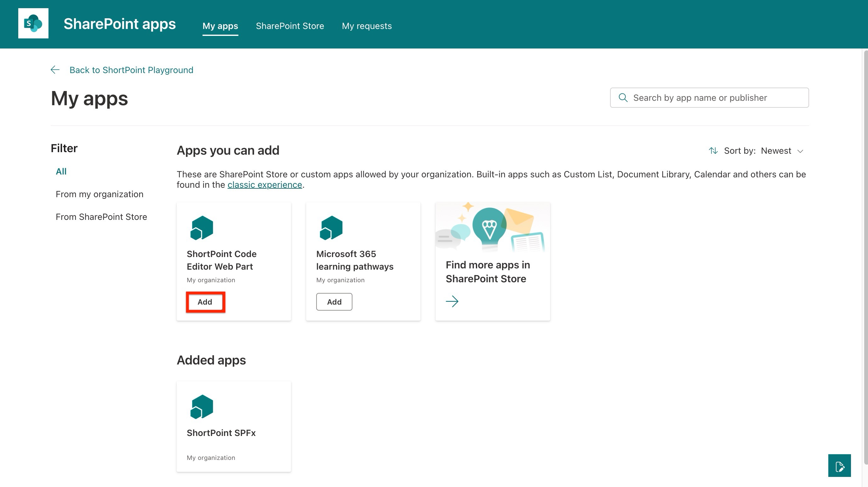Click the sort arrows icon
Viewport: 868px width, 487px height.
tap(713, 151)
